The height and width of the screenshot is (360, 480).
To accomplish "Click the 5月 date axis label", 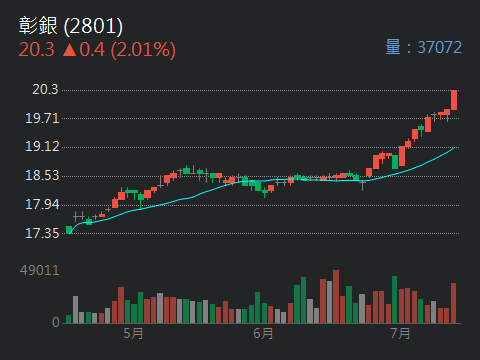I will coord(133,334).
